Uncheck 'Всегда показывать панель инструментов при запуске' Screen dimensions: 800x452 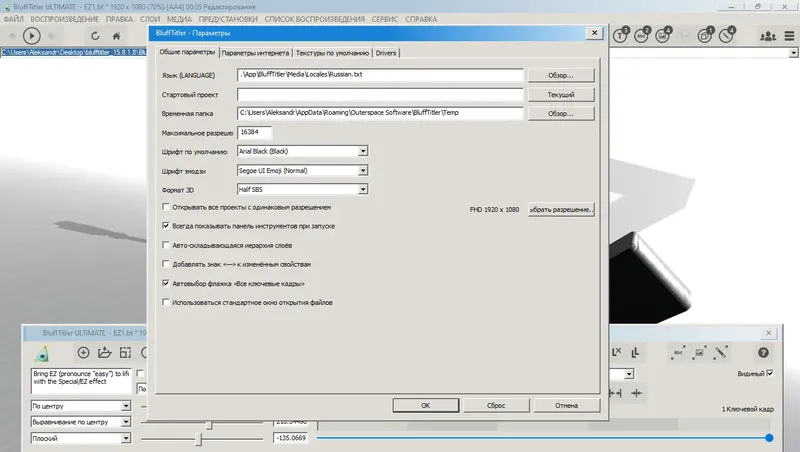point(166,225)
